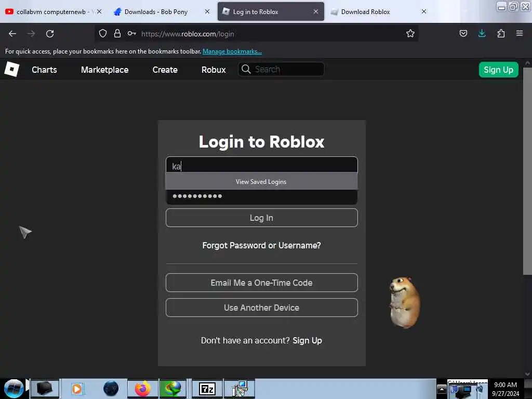Open the dark globe taskbar icon
This screenshot has height=399, width=532.
tap(111, 389)
